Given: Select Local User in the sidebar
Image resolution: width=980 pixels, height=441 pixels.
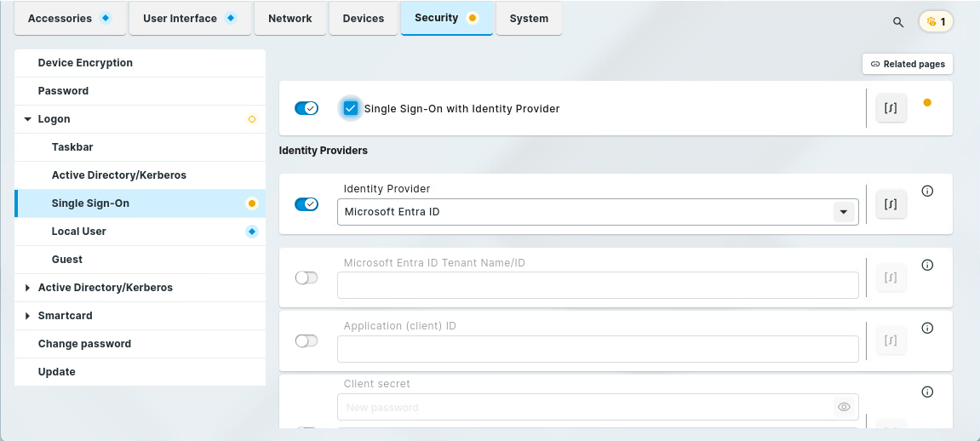Looking at the screenshot, I should point(79,232).
